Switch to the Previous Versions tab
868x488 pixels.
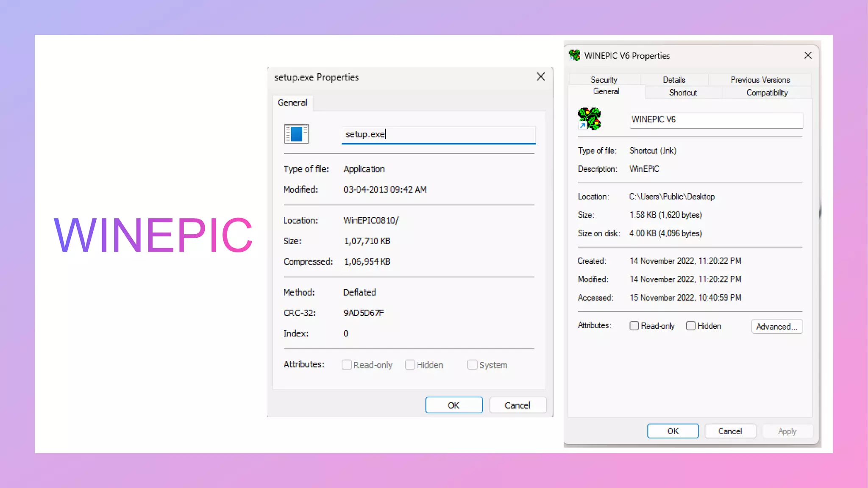coord(760,80)
